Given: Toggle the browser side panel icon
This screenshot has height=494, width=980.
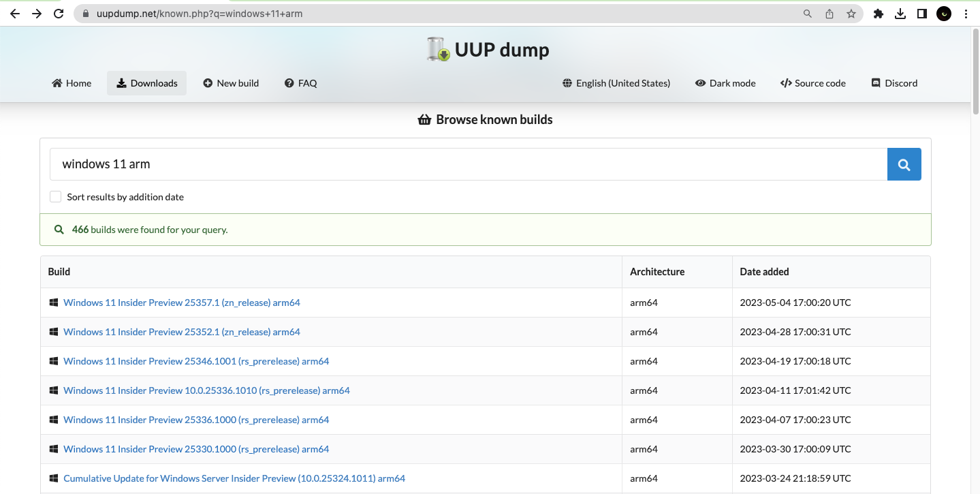Looking at the screenshot, I should pyautogui.click(x=922, y=14).
